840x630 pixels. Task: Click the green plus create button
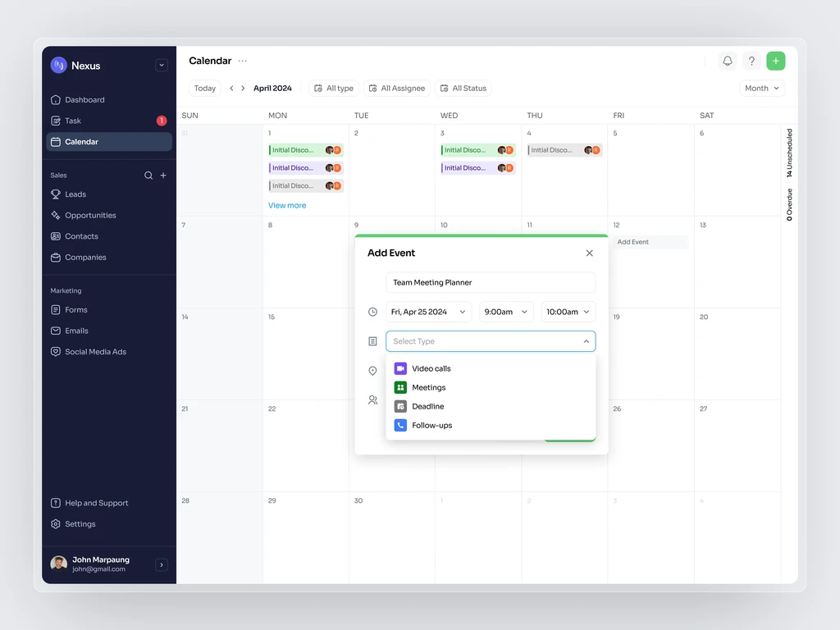(x=776, y=61)
